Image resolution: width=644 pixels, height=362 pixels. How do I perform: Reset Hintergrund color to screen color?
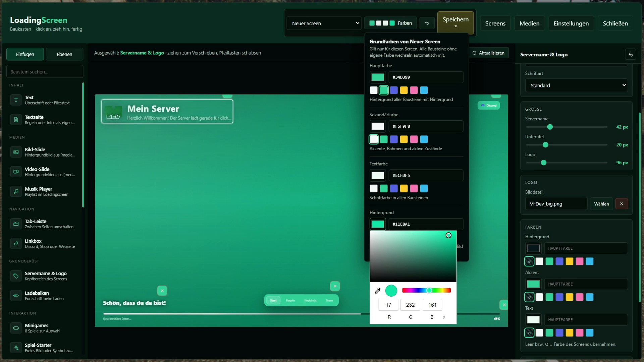coord(529,261)
